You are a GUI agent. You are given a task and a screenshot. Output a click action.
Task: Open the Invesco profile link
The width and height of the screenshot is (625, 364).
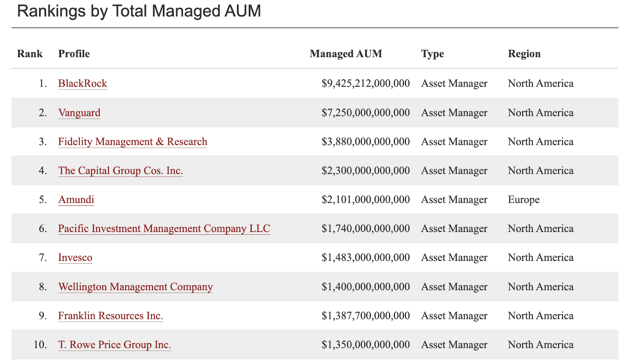tap(75, 257)
